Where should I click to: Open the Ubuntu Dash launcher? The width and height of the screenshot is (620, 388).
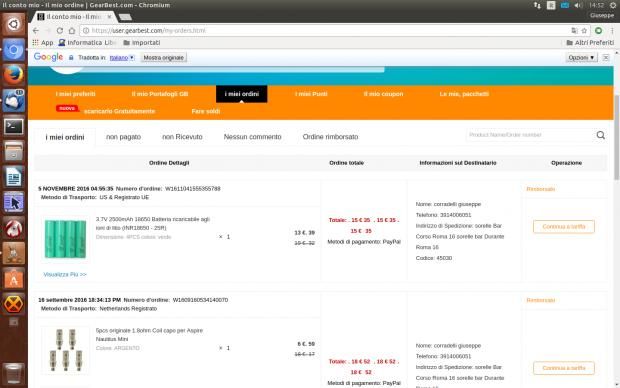(x=13, y=25)
